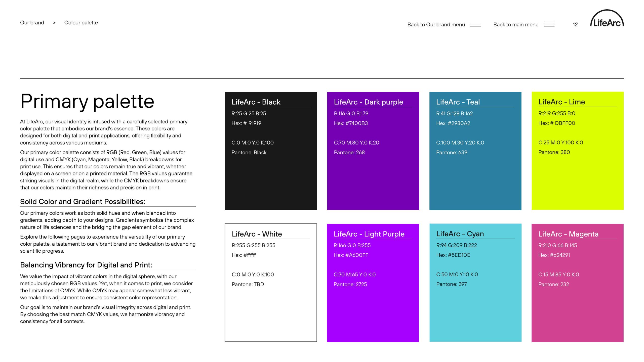This screenshot has height=362, width=644.
Task: Pick the LifeArc Teal swatch
Action: pyautogui.click(x=475, y=151)
